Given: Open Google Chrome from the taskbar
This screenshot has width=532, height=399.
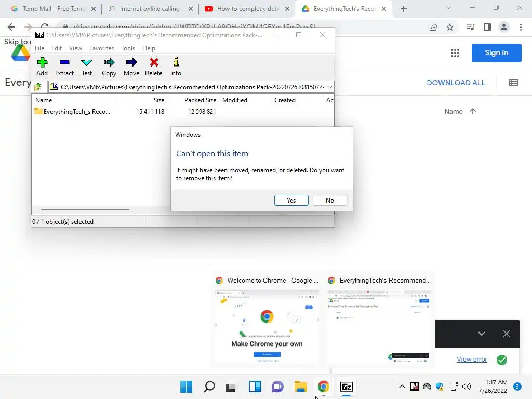Looking at the screenshot, I should 323,387.
